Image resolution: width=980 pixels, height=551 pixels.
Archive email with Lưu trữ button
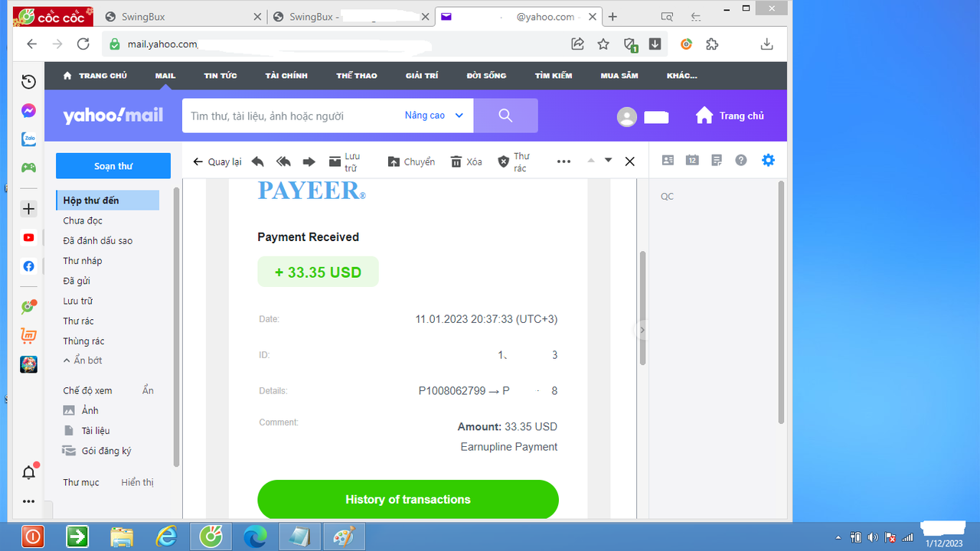click(345, 161)
